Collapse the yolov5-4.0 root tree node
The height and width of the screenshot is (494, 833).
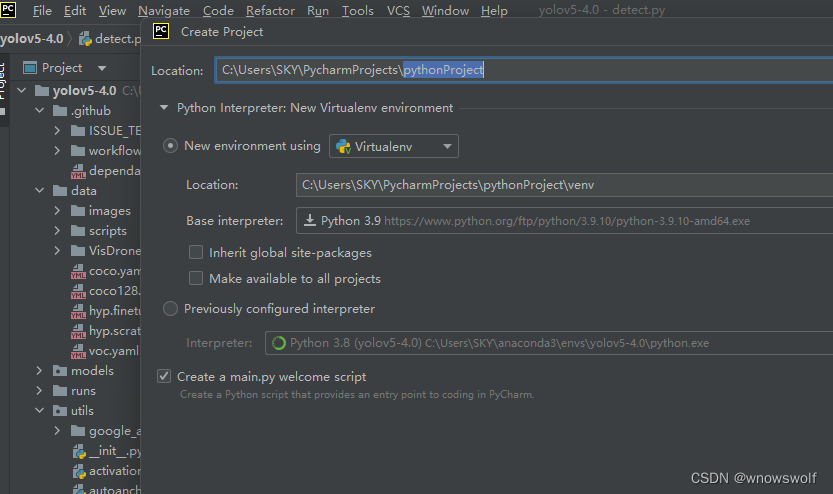[x=22, y=90]
